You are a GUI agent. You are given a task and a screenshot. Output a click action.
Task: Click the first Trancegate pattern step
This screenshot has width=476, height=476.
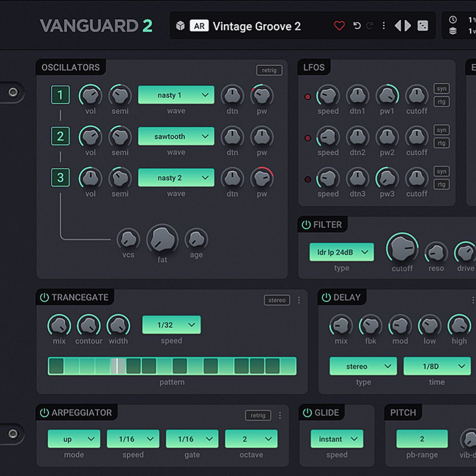pyautogui.click(x=56, y=366)
